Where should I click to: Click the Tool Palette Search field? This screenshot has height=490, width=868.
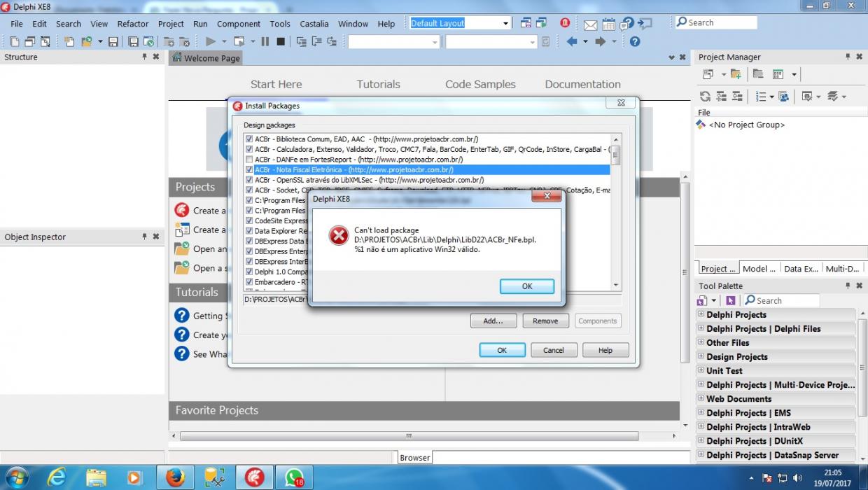(780, 300)
